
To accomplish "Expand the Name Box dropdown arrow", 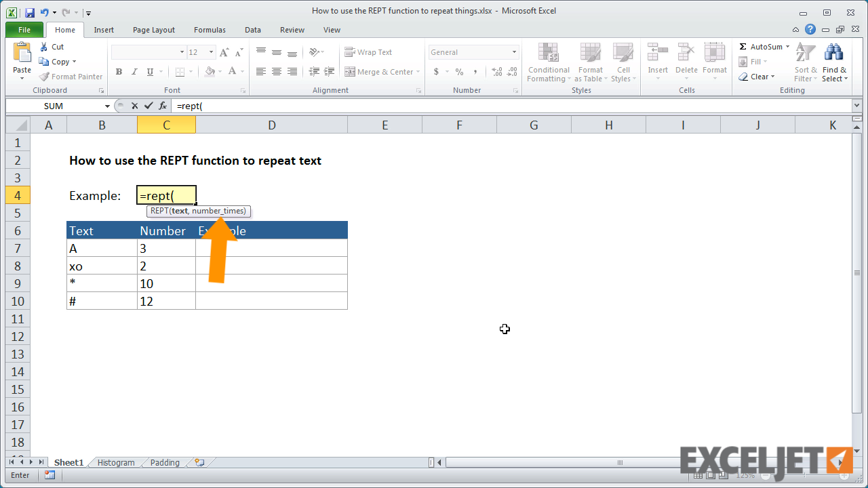I will pos(107,106).
